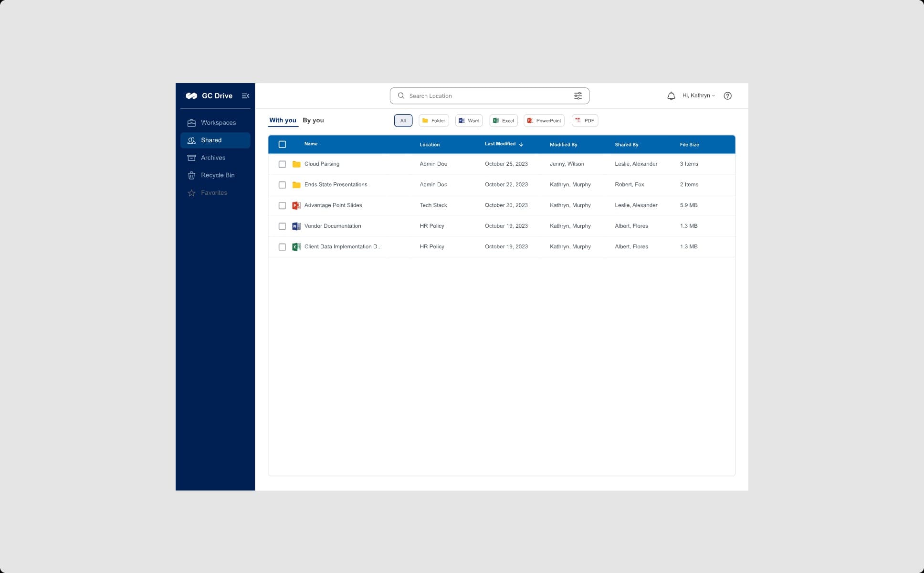
Task: Click the Recycle Bin trash icon
Action: [x=191, y=175]
